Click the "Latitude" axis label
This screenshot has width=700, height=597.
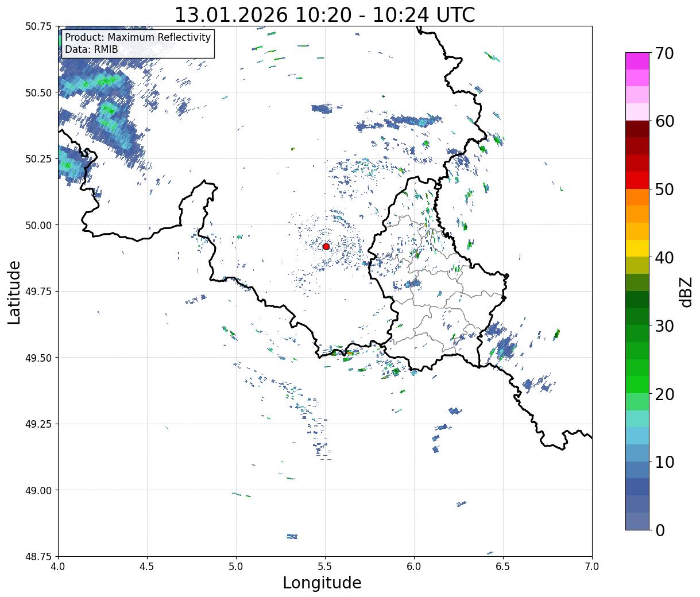(x=14, y=292)
